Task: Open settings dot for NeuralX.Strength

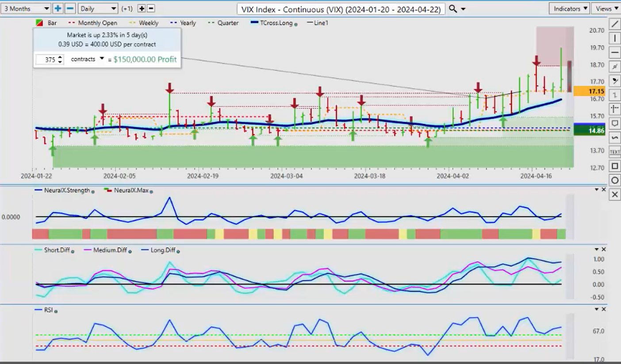Action: 93,191
